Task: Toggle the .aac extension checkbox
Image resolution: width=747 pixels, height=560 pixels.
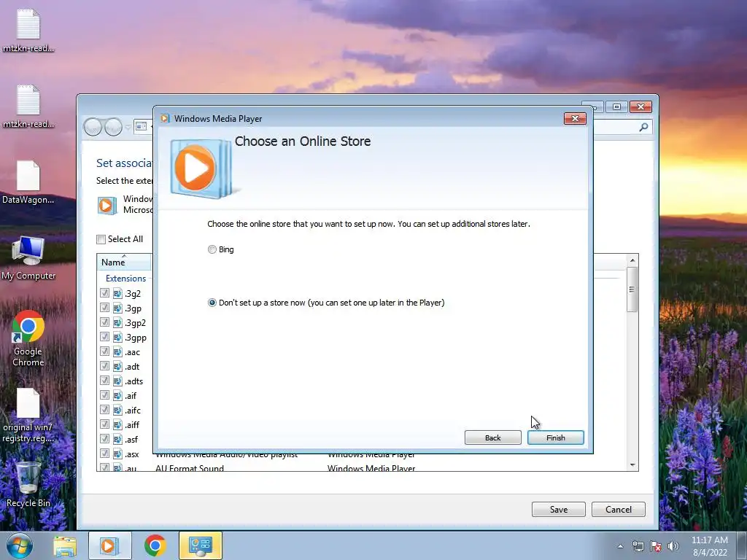Action: tap(104, 351)
